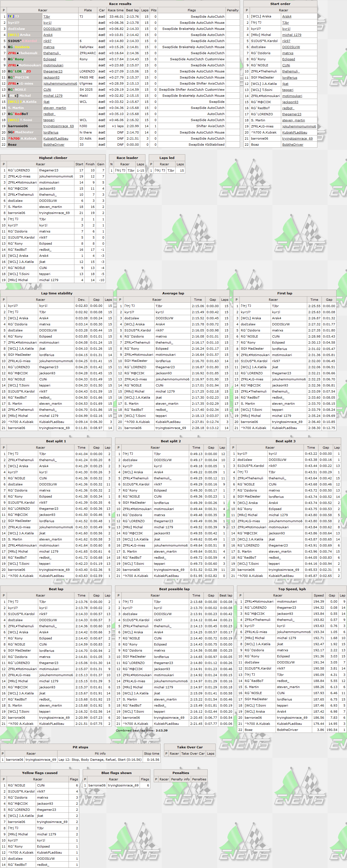Open jokuhemmomummo6 link in Race results
The image size is (347, 868).
pyautogui.click(x=60, y=83)
